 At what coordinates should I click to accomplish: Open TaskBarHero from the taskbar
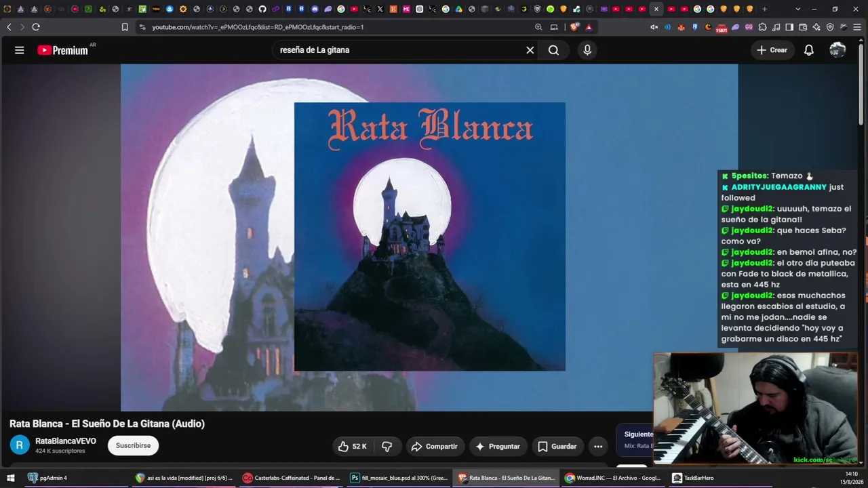720,478
